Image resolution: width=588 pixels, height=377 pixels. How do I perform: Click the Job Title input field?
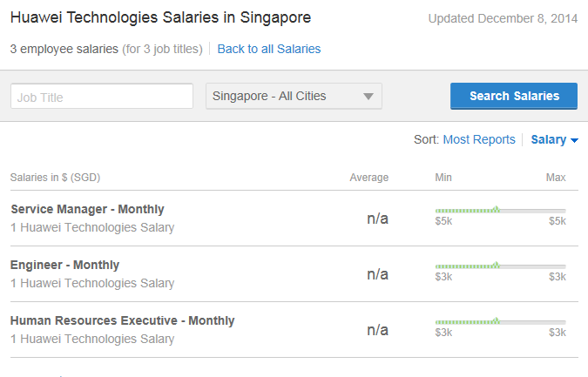[102, 97]
